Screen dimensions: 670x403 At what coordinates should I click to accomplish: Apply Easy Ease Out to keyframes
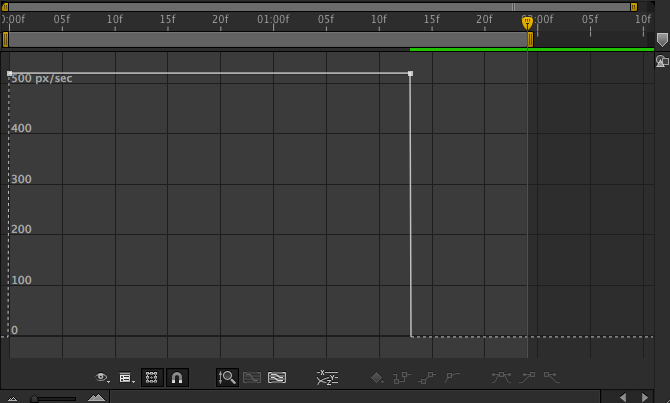552,377
